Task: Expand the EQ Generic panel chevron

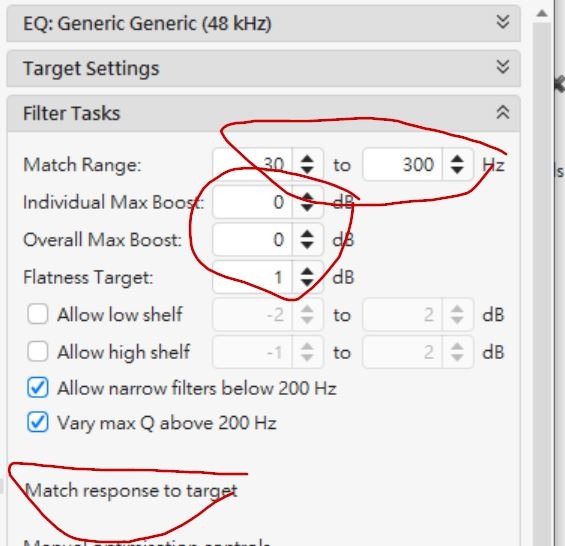Action: 503,22
